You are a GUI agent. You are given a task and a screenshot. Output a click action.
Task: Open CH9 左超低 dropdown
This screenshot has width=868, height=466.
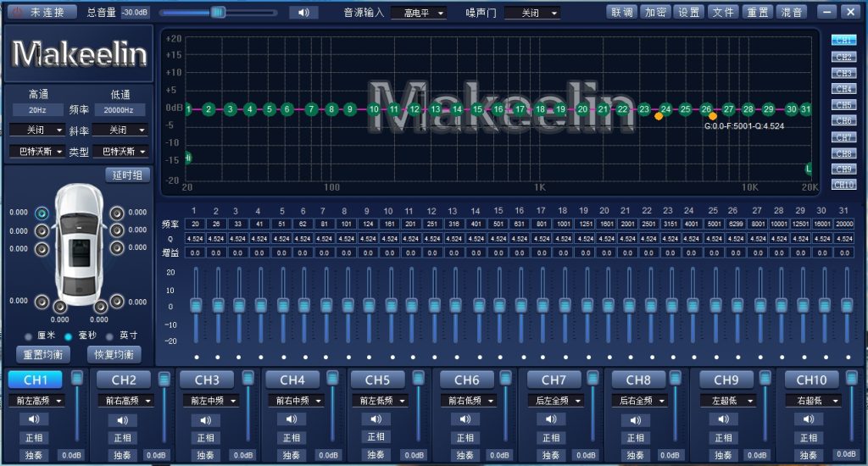pyautogui.click(x=727, y=401)
